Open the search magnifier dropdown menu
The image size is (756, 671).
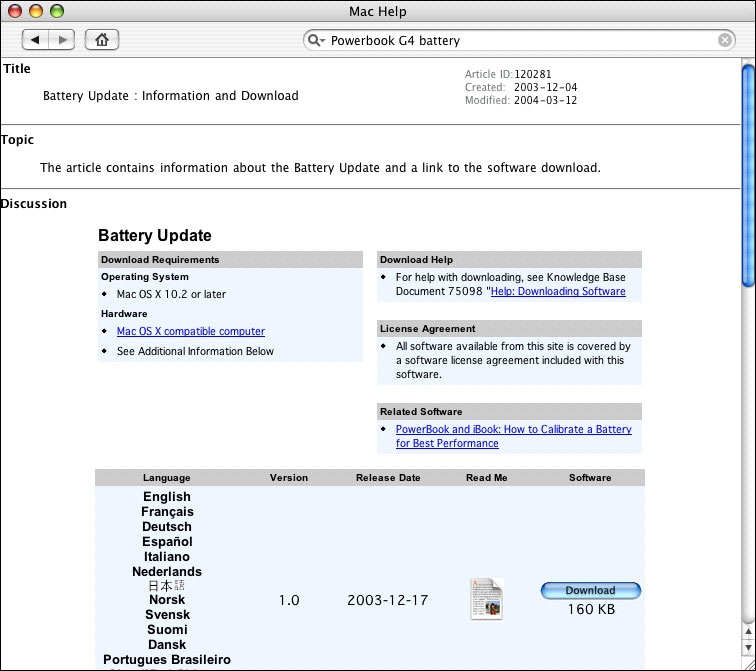click(316, 40)
